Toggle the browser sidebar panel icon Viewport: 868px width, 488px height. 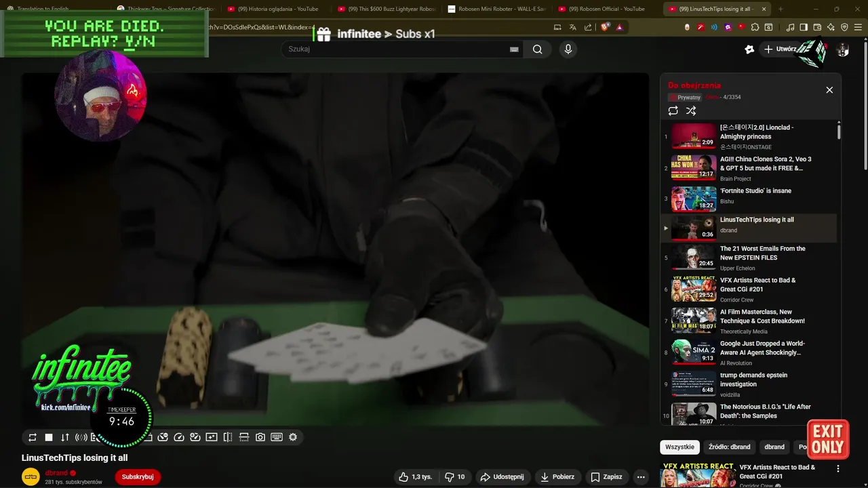click(x=804, y=27)
